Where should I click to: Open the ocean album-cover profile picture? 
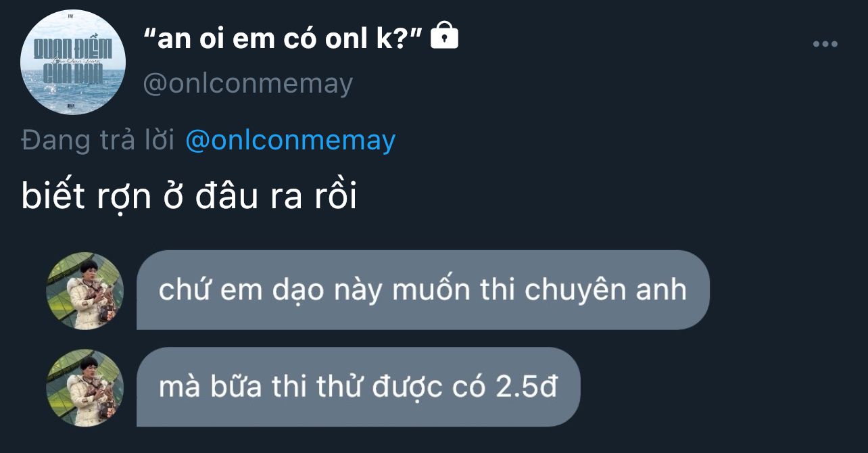point(74,62)
